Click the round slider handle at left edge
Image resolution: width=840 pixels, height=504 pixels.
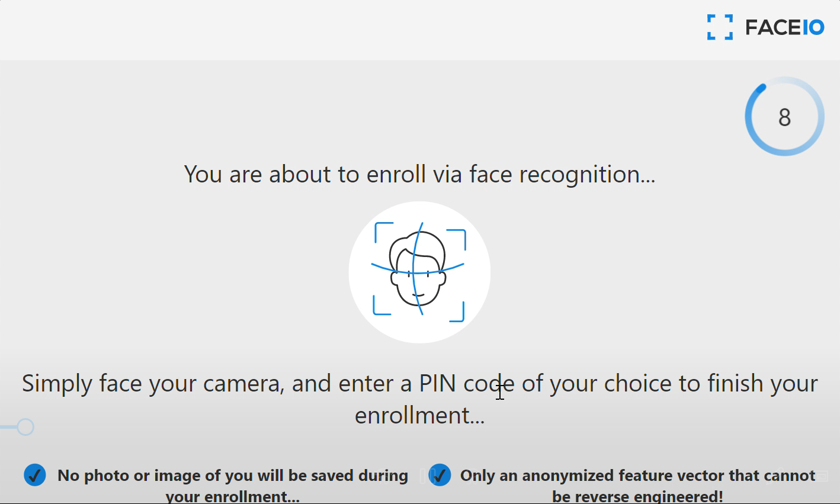(25, 427)
